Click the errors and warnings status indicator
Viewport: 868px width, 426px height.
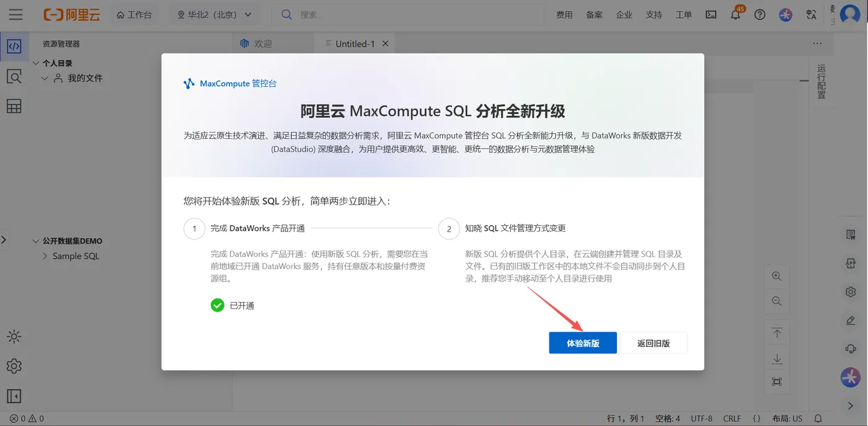tap(27, 419)
